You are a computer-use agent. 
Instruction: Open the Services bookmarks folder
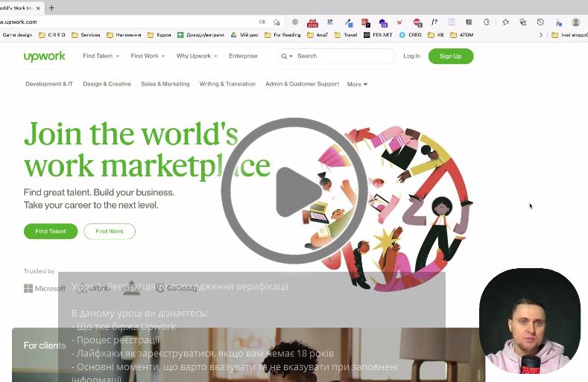coord(86,35)
